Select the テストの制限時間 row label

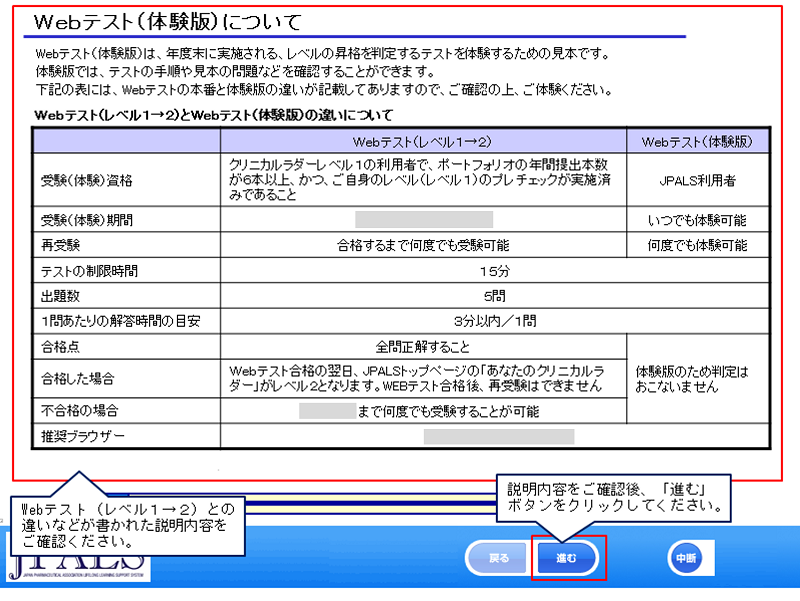[x=88, y=268]
